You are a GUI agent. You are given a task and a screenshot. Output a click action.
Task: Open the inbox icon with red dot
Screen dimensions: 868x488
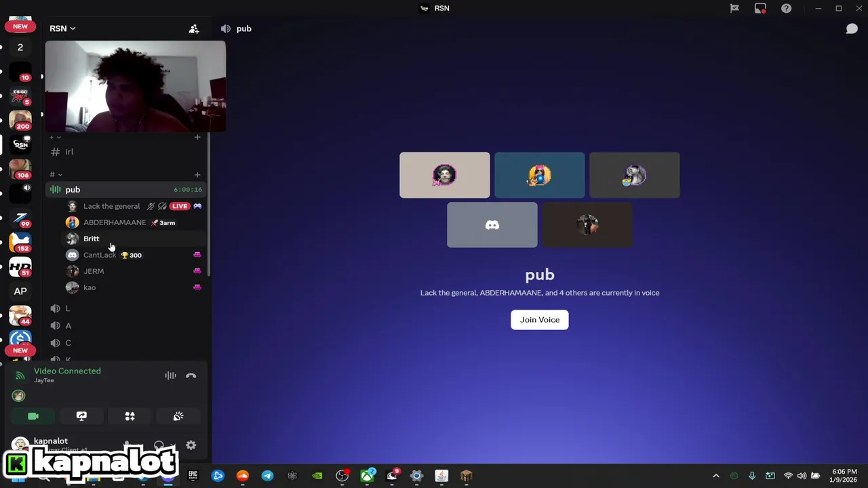click(760, 8)
